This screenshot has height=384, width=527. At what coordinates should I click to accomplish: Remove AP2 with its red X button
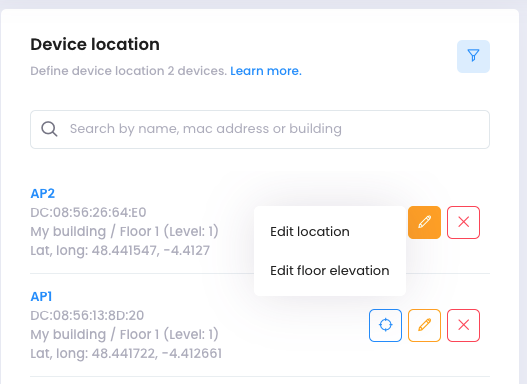click(x=463, y=222)
